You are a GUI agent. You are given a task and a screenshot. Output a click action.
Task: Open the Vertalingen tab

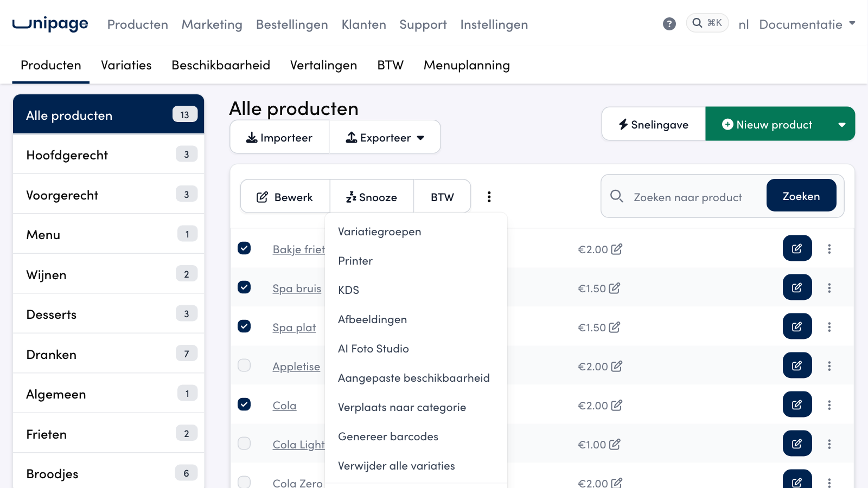click(x=324, y=65)
